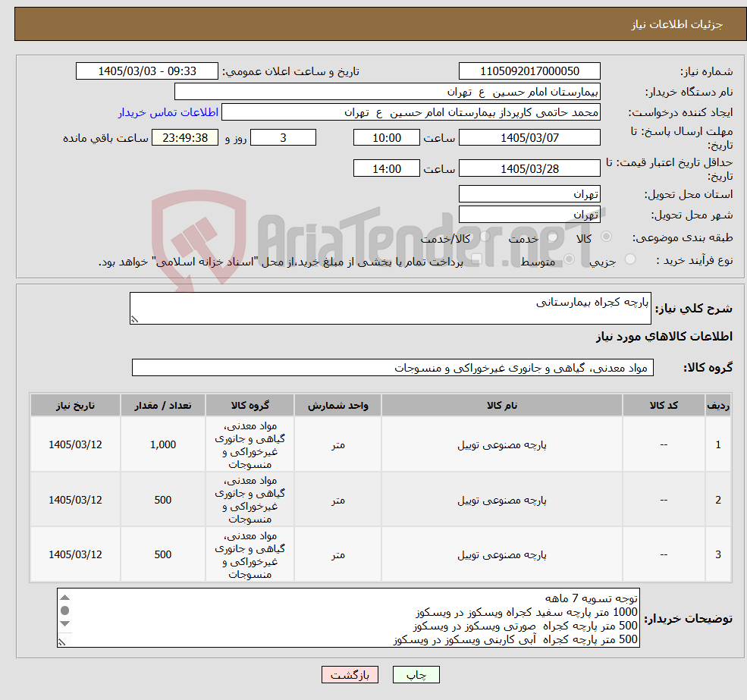Click the buyer organization name field
The image size is (747, 700).
(x=388, y=92)
